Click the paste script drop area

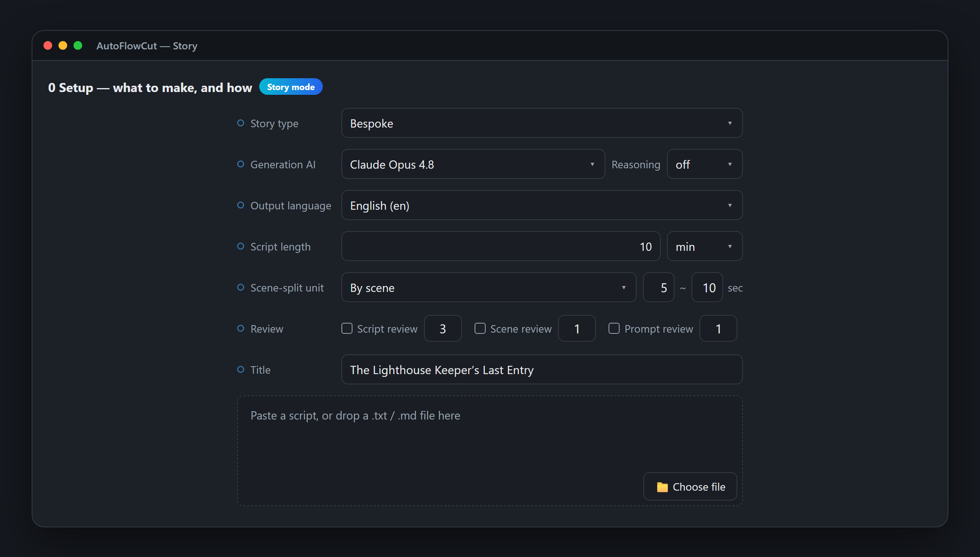click(x=490, y=451)
